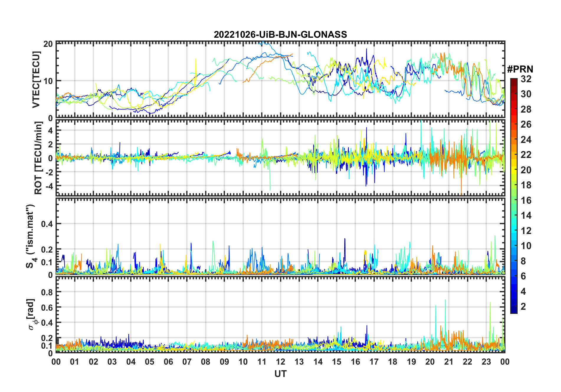This screenshot has height=392, width=561.
Task: Click the 20 tick on VTEC axis
Action: (x=48, y=44)
